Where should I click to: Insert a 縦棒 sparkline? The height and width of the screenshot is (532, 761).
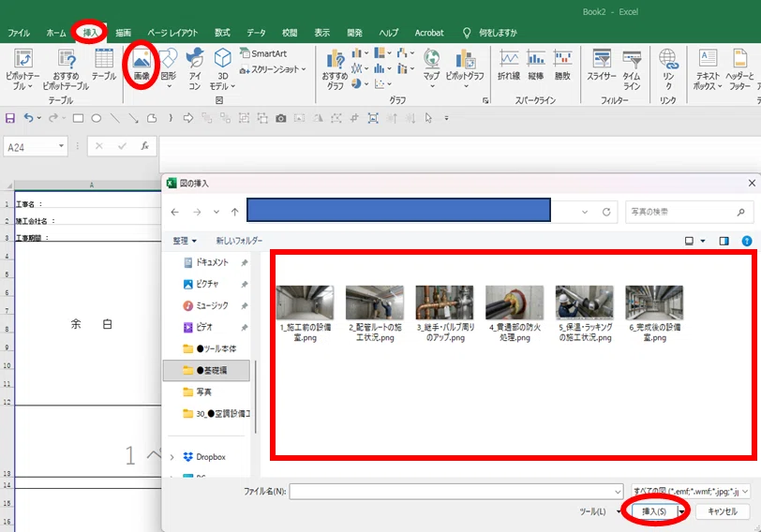coord(536,65)
